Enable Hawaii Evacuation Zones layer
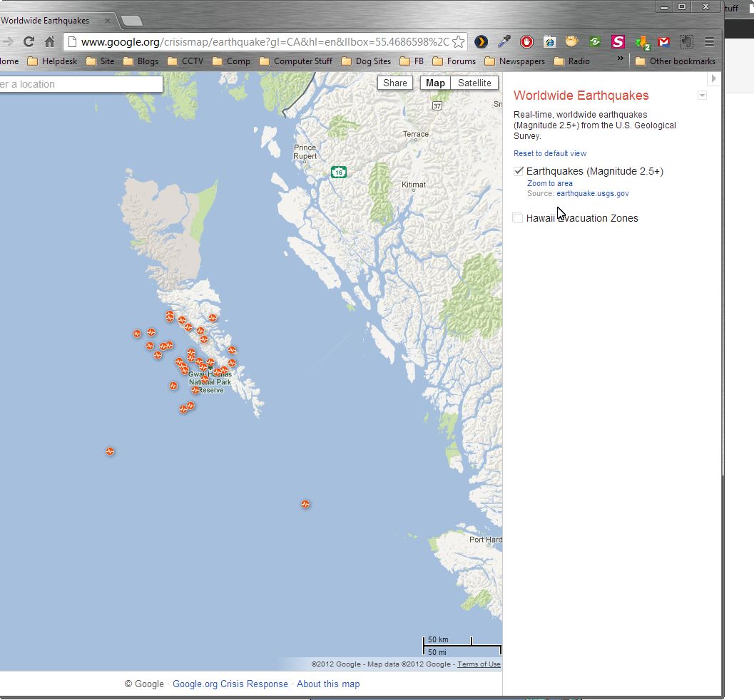This screenshot has height=700, width=754. click(x=518, y=218)
